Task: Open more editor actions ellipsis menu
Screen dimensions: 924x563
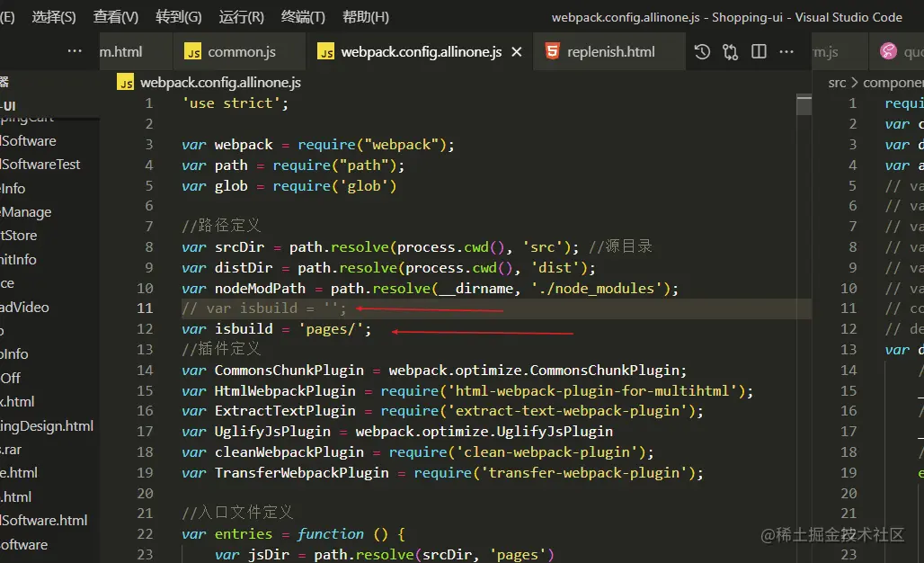Action: coord(786,52)
